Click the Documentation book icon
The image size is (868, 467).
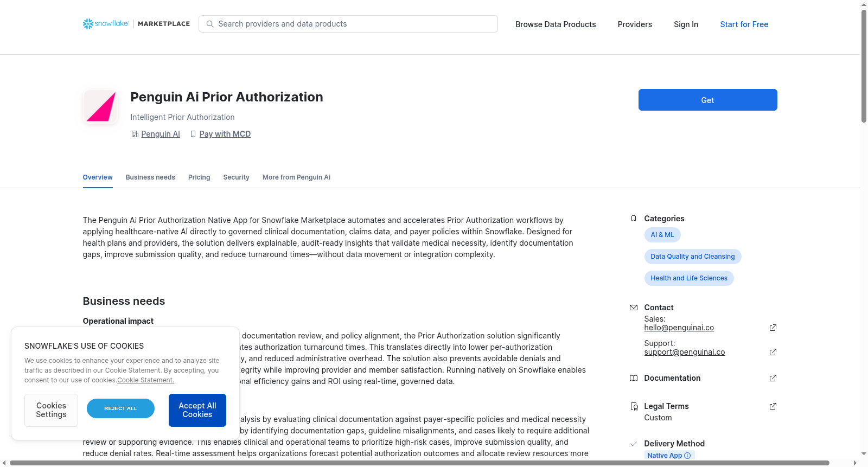(634, 378)
